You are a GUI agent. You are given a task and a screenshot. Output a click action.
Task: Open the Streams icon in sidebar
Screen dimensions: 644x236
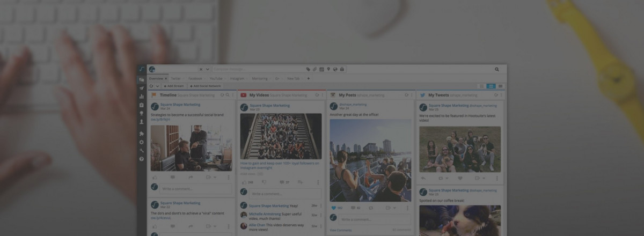(x=142, y=79)
